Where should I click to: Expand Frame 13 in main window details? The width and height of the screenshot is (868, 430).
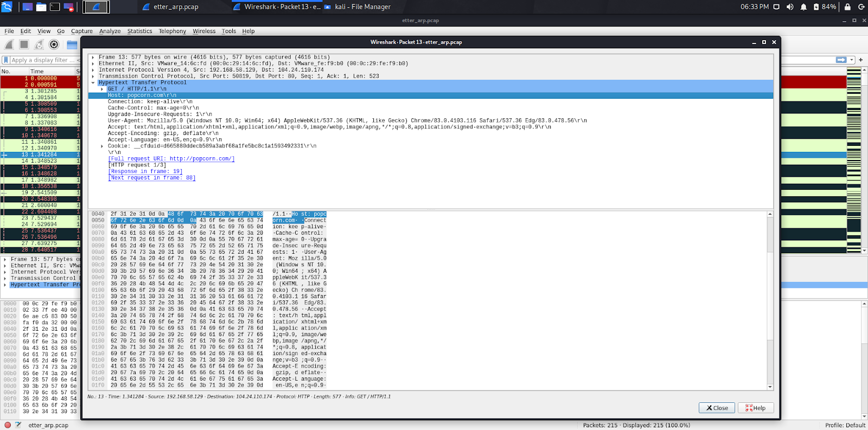pos(5,259)
